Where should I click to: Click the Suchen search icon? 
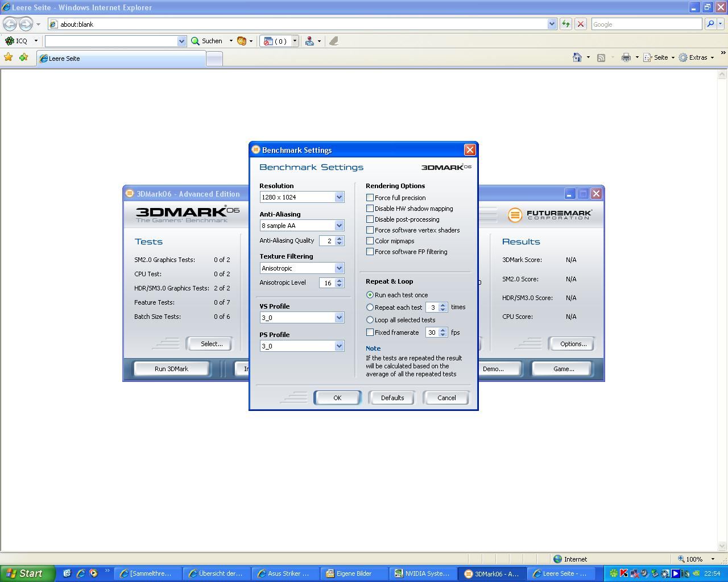[196, 41]
